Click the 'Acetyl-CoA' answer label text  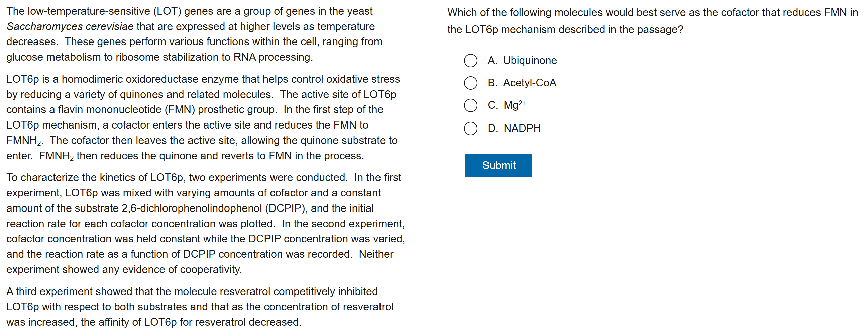[529, 83]
